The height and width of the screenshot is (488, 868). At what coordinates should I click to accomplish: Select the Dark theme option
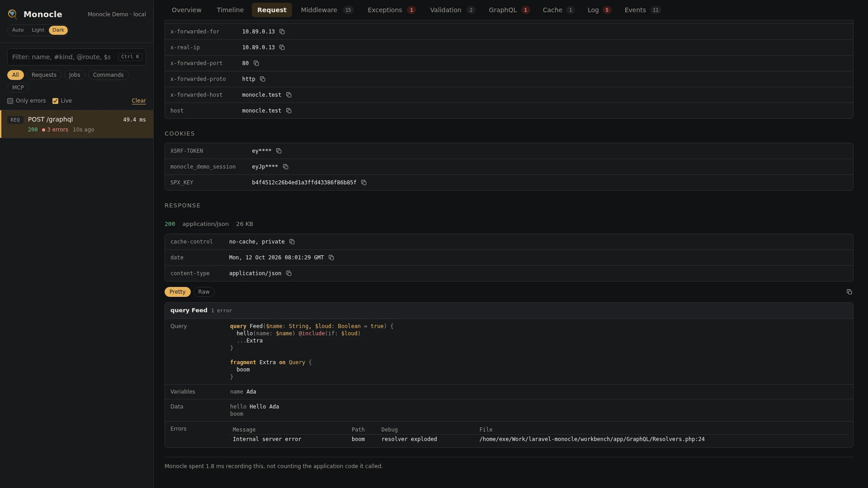click(x=58, y=30)
